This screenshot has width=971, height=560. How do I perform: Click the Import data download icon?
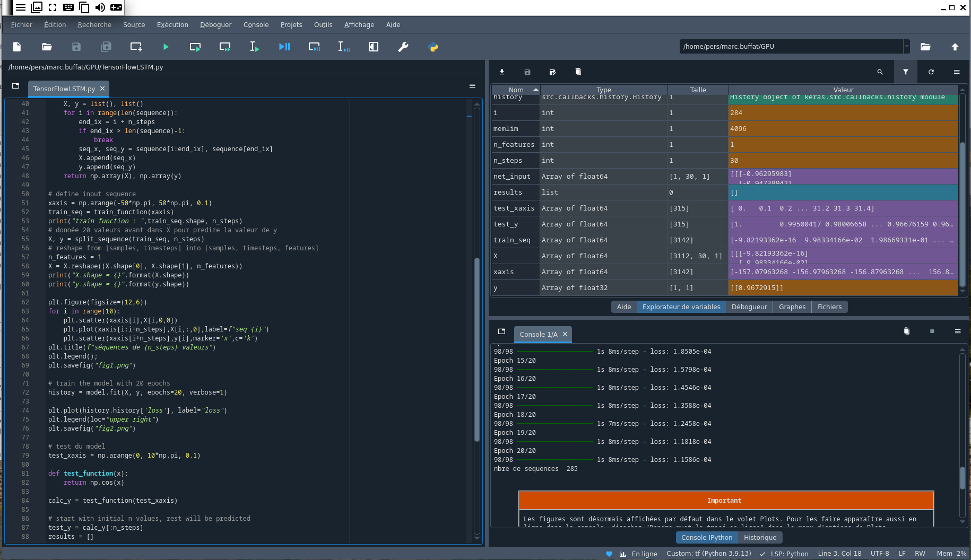point(502,72)
